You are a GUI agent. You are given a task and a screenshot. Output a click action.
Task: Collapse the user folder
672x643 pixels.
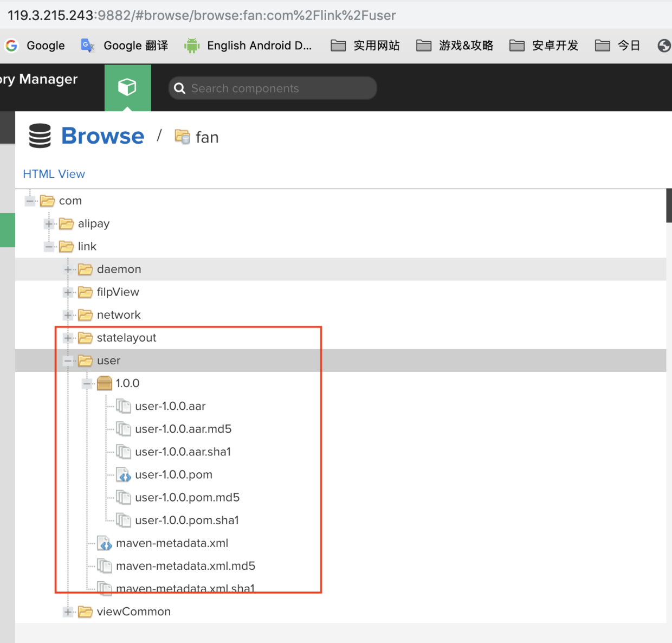(68, 361)
